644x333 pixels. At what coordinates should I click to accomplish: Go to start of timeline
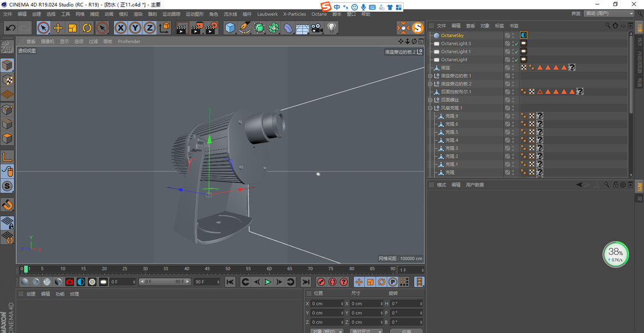click(230, 282)
